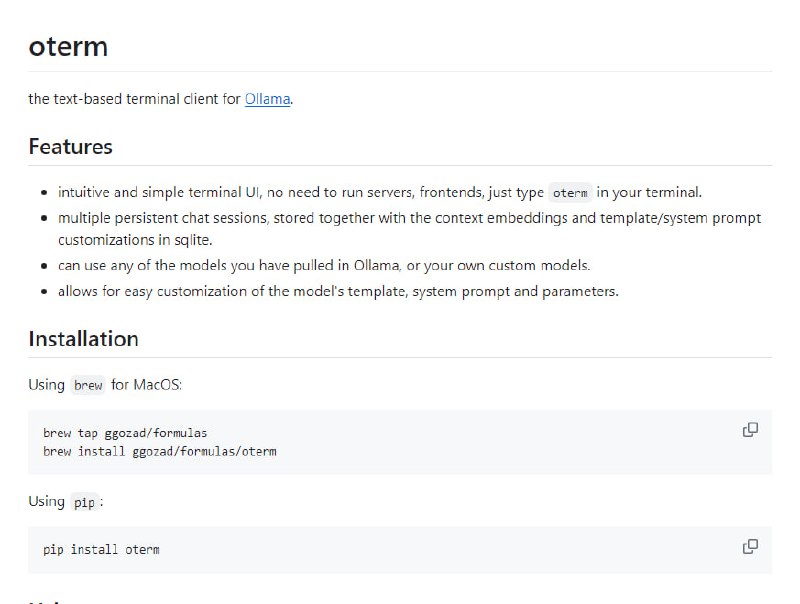Click the pip install oterm code text
The height and width of the screenshot is (604, 800).
[101, 549]
